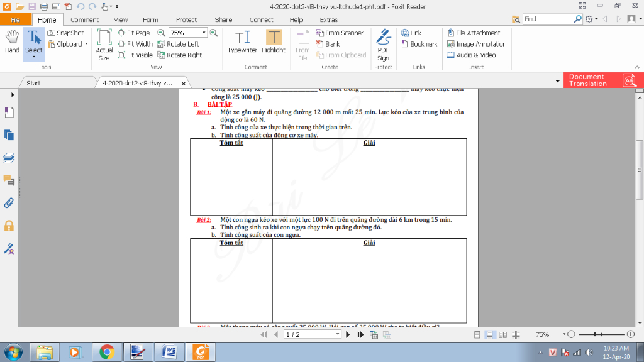This screenshot has height=362, width=644.
Task: Click Document Translation button
Action: 603,80
